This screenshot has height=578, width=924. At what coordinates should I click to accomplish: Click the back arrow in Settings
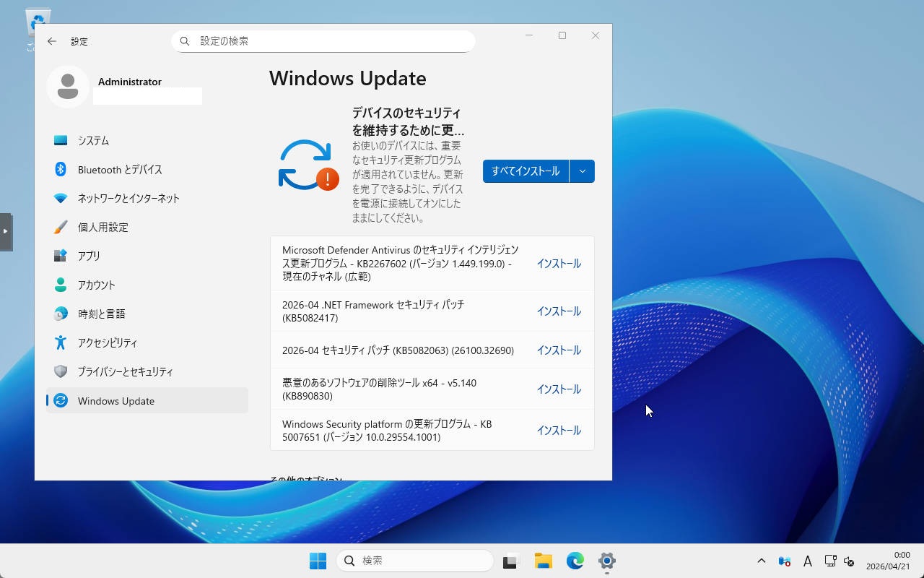point(52,41)
